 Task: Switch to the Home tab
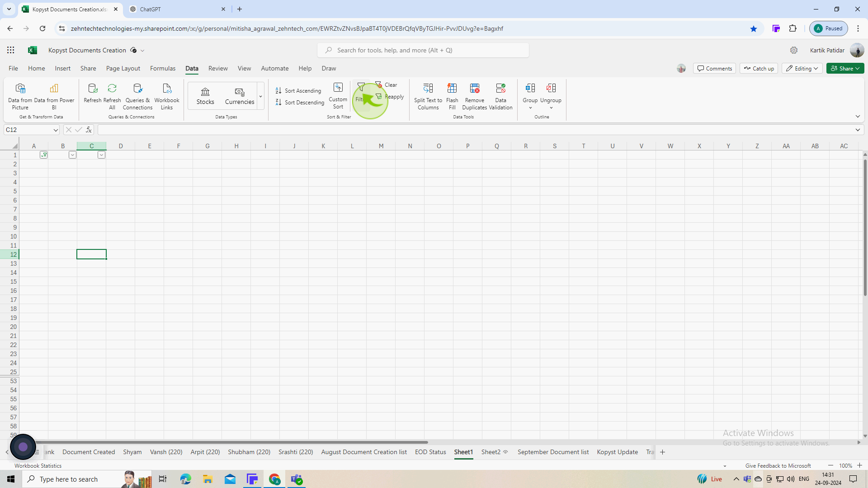point(36,68)
